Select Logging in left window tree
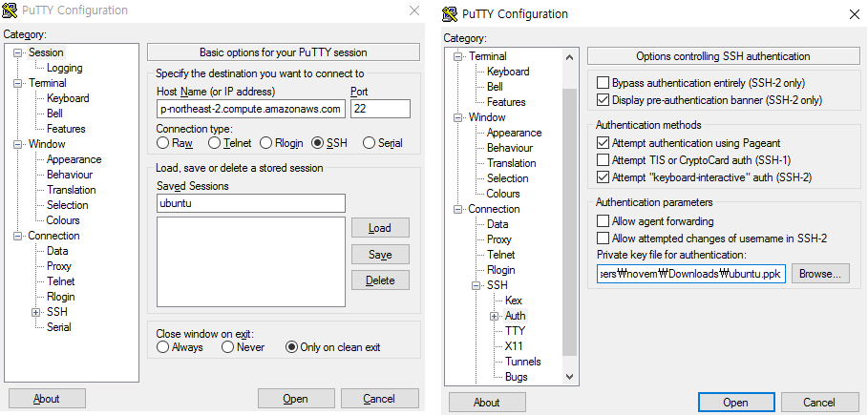 pyautogui.click(x=65, y=68)
